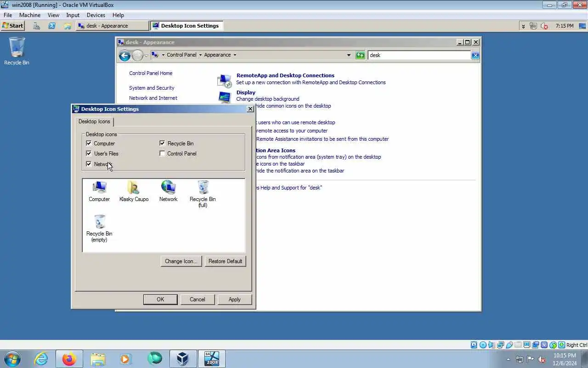Open the VirtualBox Input menu
The height and width of the screenshot is (368, 588).
(x=73, y=15)
